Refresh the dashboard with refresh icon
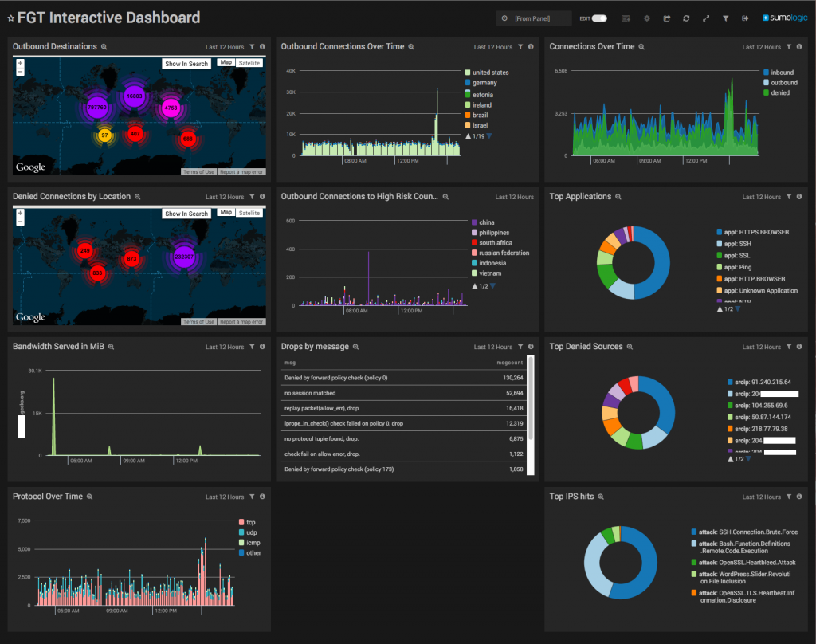 pos(686,18)
